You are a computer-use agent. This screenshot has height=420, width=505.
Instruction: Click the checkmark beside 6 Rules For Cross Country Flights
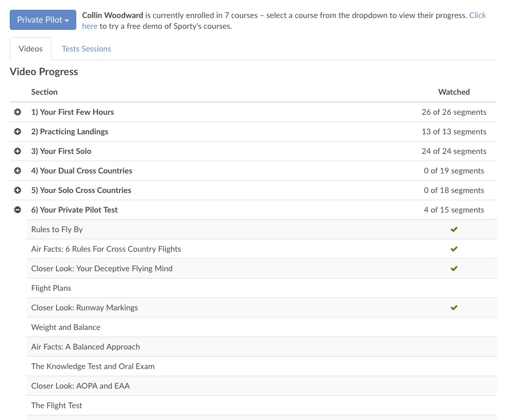[x=454, y=249]
